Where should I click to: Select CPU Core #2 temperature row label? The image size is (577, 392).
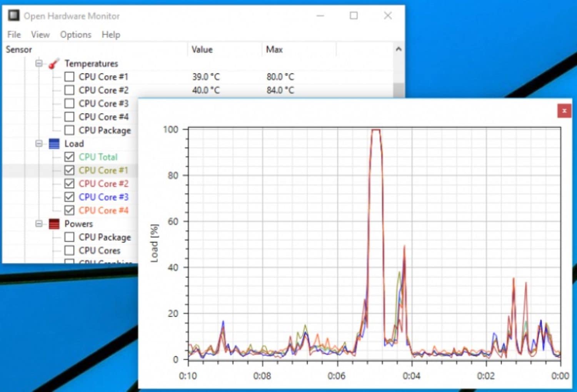click(x=103, y=90)
